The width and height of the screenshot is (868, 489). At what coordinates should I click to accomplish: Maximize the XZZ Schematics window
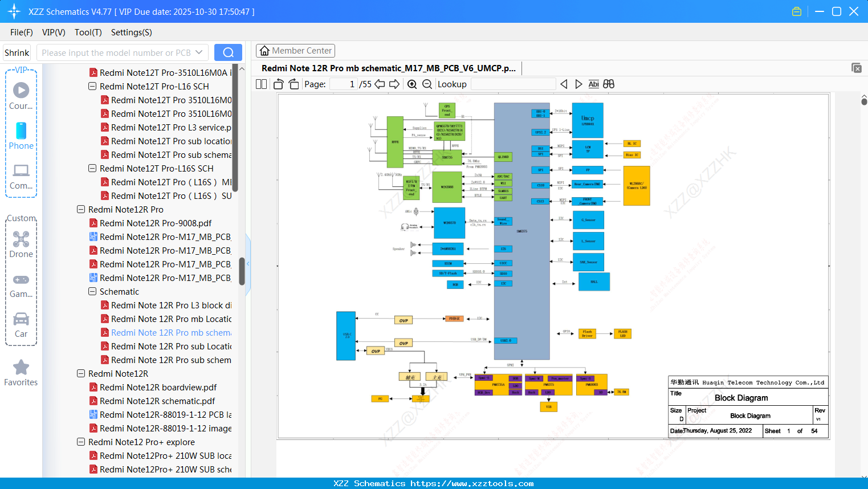[x=837, y=11]
